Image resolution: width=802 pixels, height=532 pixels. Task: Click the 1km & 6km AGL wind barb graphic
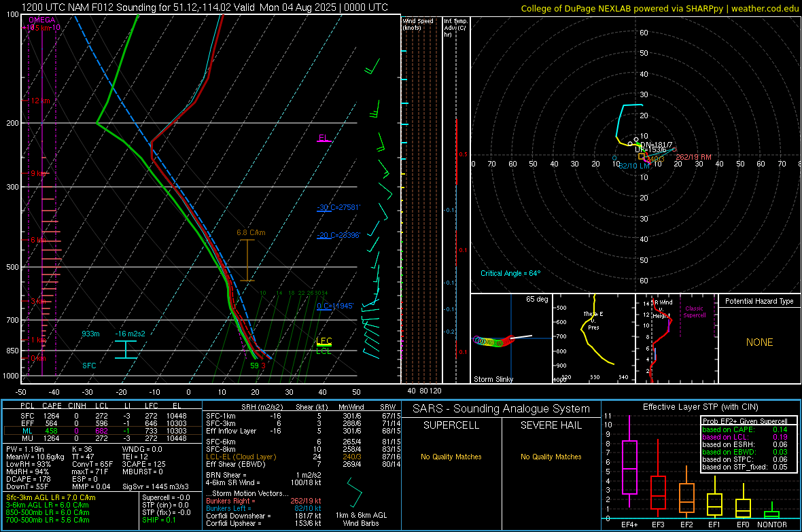pos(355,492)
